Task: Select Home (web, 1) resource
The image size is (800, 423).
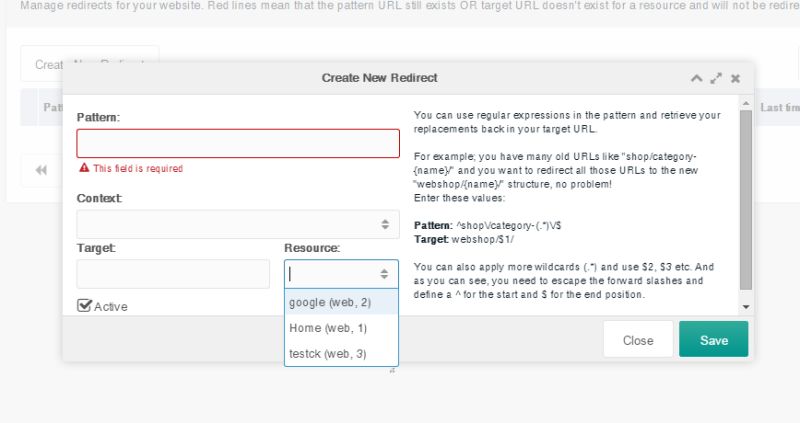Action: coord(341,328)
